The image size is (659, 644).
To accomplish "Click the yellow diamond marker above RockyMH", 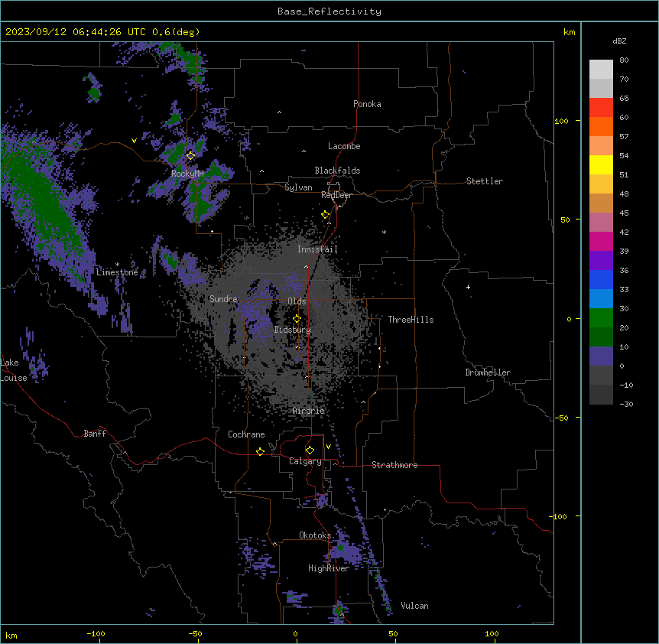I will 191,155.
